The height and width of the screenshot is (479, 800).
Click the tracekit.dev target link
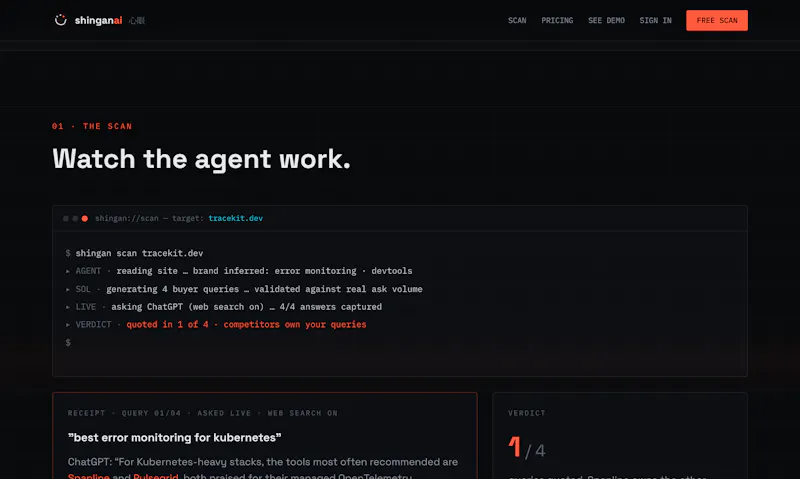tap(236, 218)
